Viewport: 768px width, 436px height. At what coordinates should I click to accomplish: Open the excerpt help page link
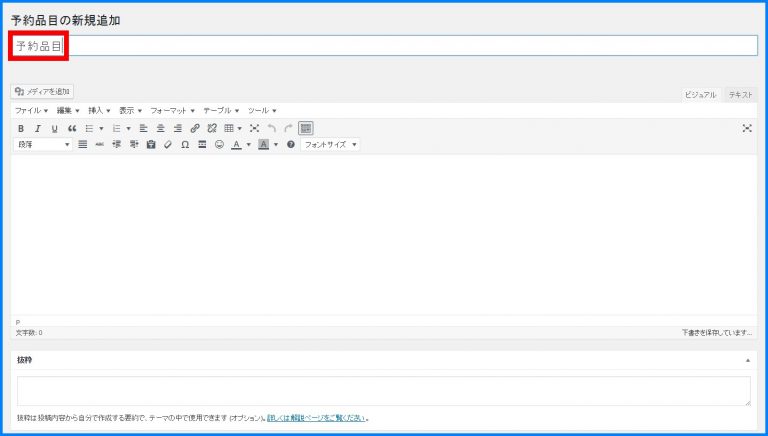316,417
